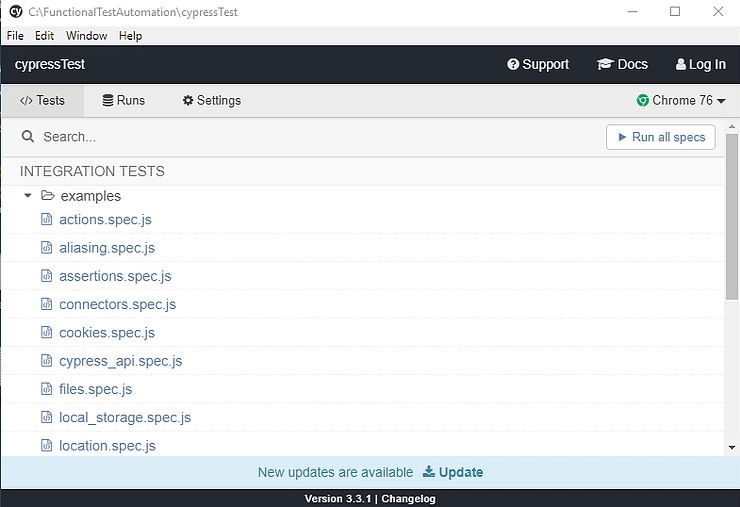This screenshot has width=740, height=507.
Task: Open the Changelog link
Action: pos(408,499)
